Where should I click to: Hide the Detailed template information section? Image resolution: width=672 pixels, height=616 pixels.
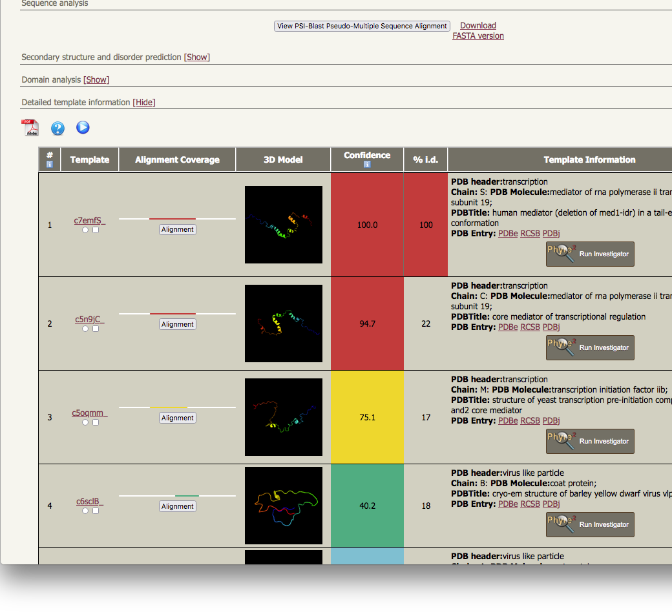(144, 103)
